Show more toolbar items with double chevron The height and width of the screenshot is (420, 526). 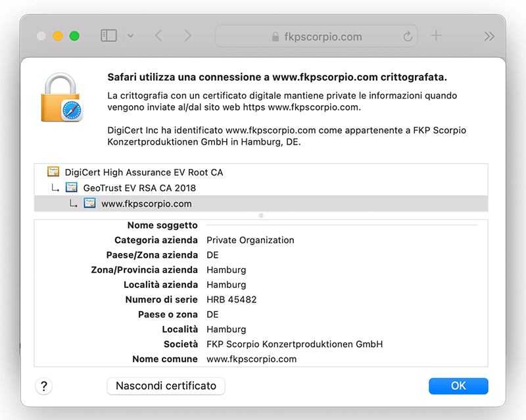(489, 36)
